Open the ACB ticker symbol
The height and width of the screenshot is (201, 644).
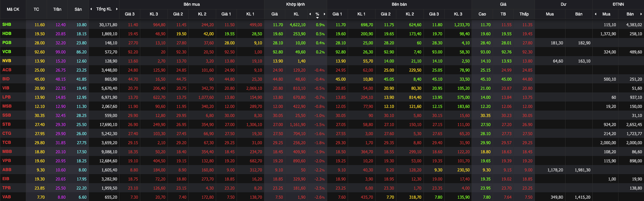[7, 70]
